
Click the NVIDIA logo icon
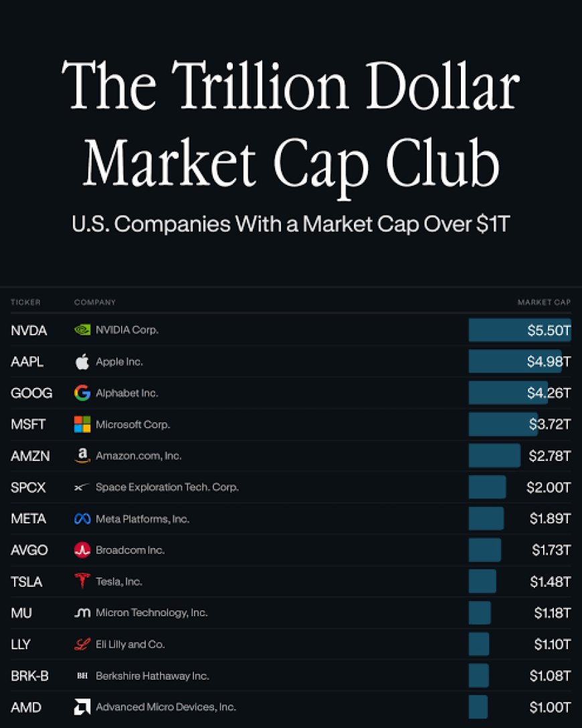point(82,330)
